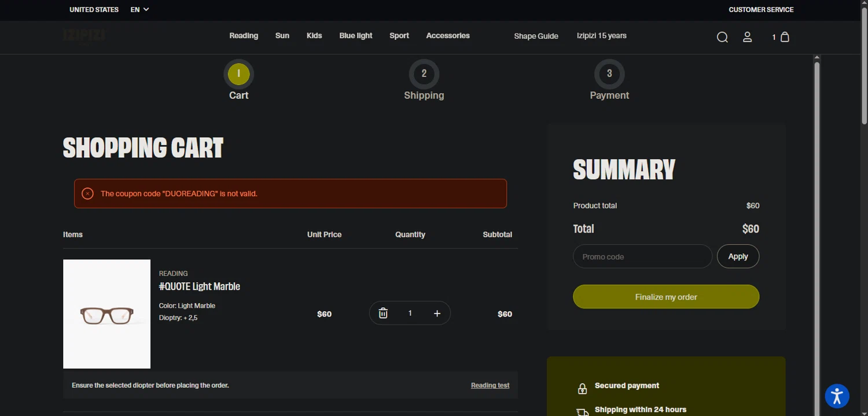Focus the Promo code input field

[642, 256]
